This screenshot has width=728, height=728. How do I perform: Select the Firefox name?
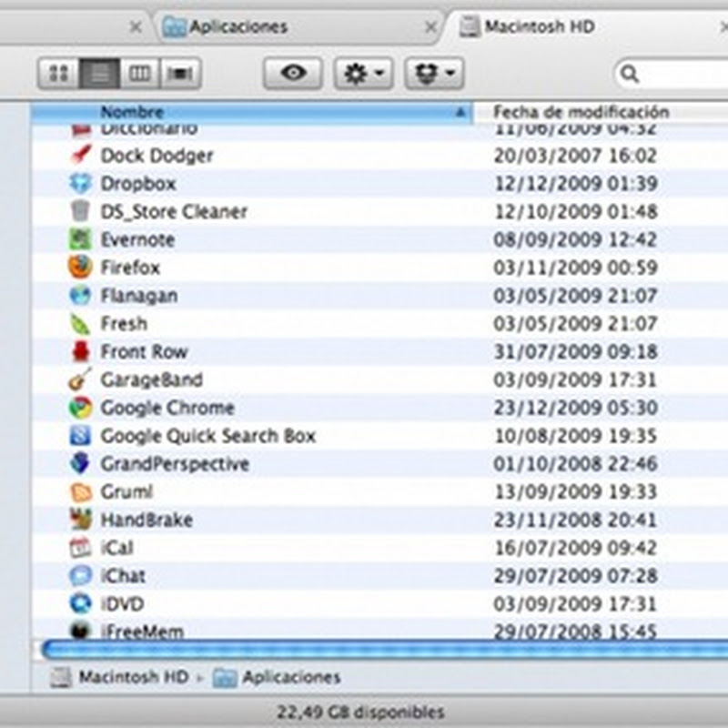[x=130, y=268]
